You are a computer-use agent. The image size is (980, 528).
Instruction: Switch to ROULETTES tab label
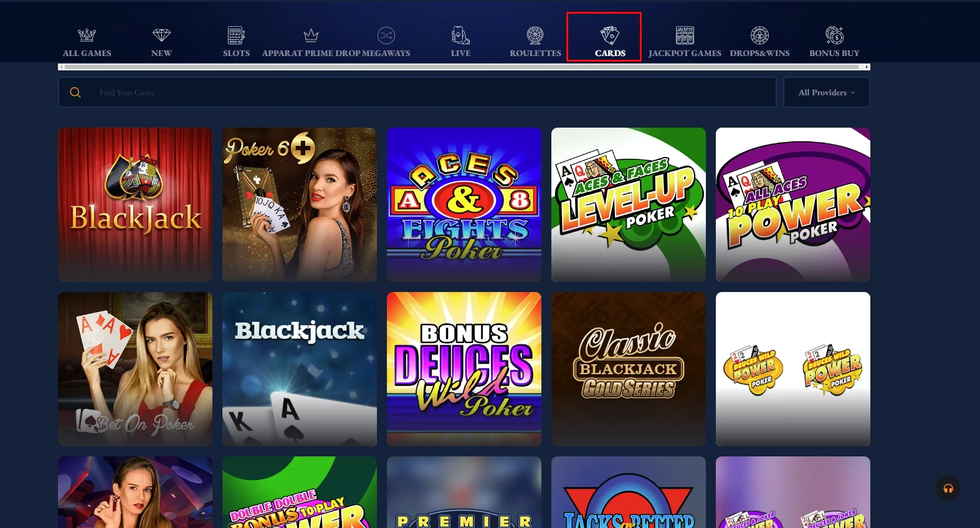[x=535, y=54]
